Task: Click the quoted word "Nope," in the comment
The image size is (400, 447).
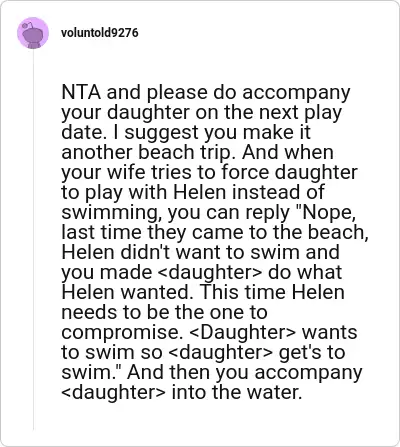Action: 327,213
